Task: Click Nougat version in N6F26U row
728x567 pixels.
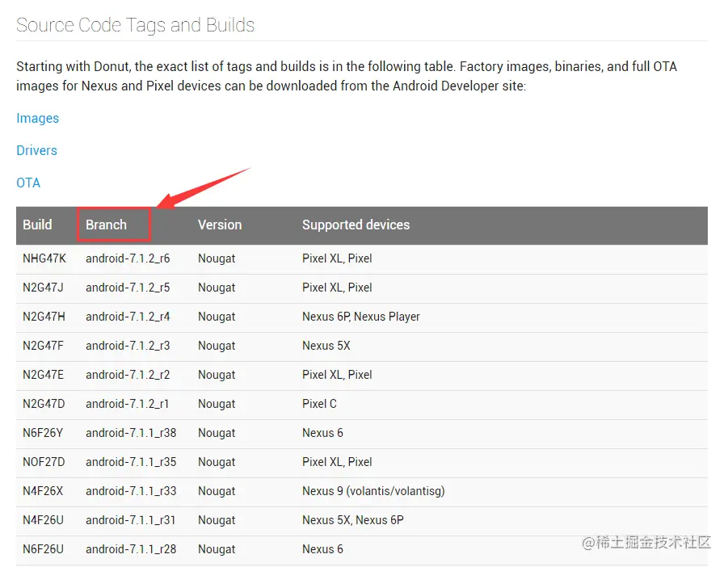Action: 217,550
